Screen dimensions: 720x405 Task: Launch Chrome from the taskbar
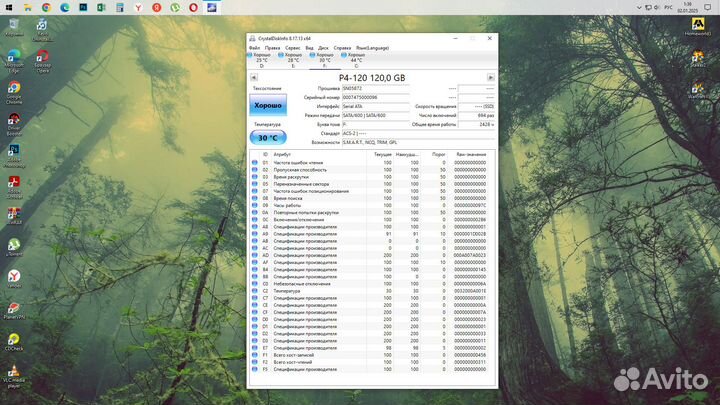click(46, 7)
